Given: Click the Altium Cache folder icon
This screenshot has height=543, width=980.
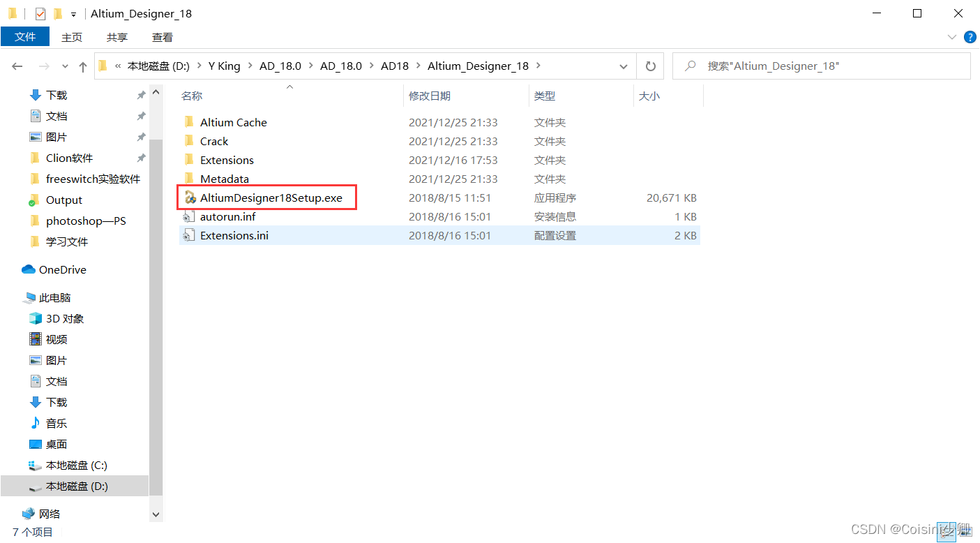Looking at the screenshot, I should point(188,122).
